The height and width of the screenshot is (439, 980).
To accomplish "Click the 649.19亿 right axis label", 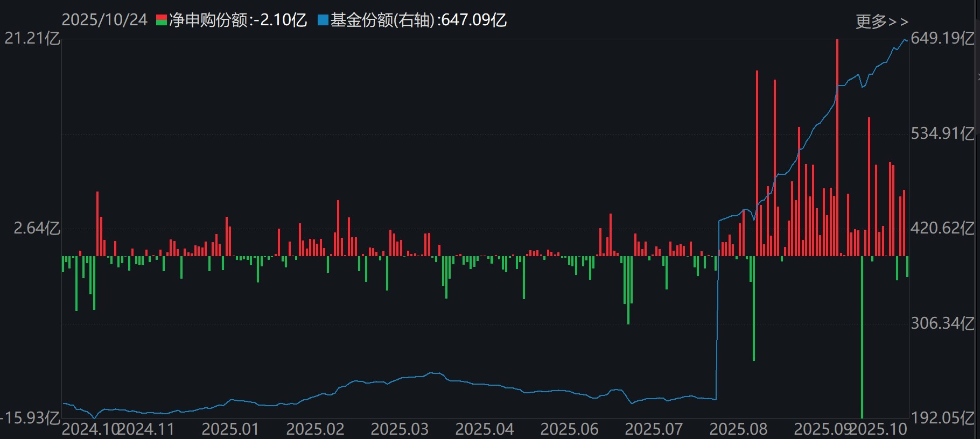I will (x=942, y=38).
